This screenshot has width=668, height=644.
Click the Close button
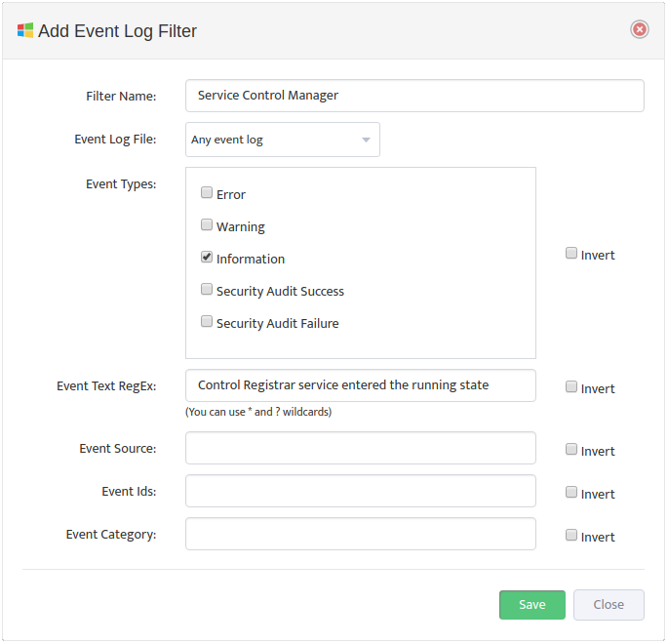point(609,605)
